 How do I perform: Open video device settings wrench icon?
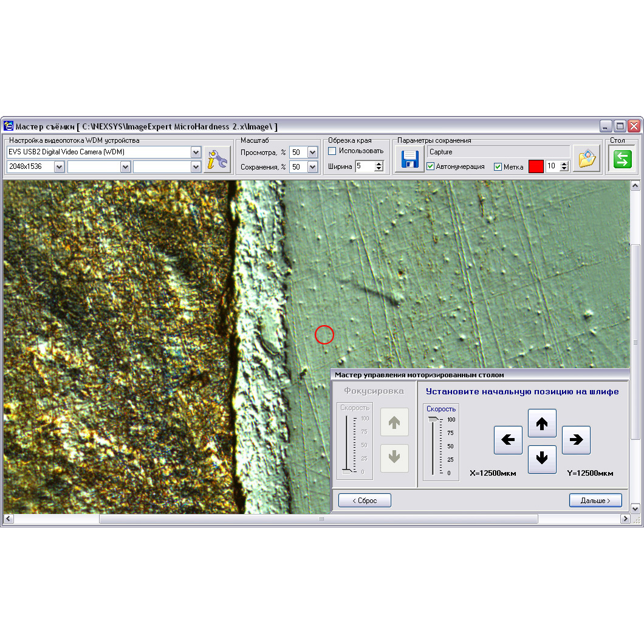[218, 159]
